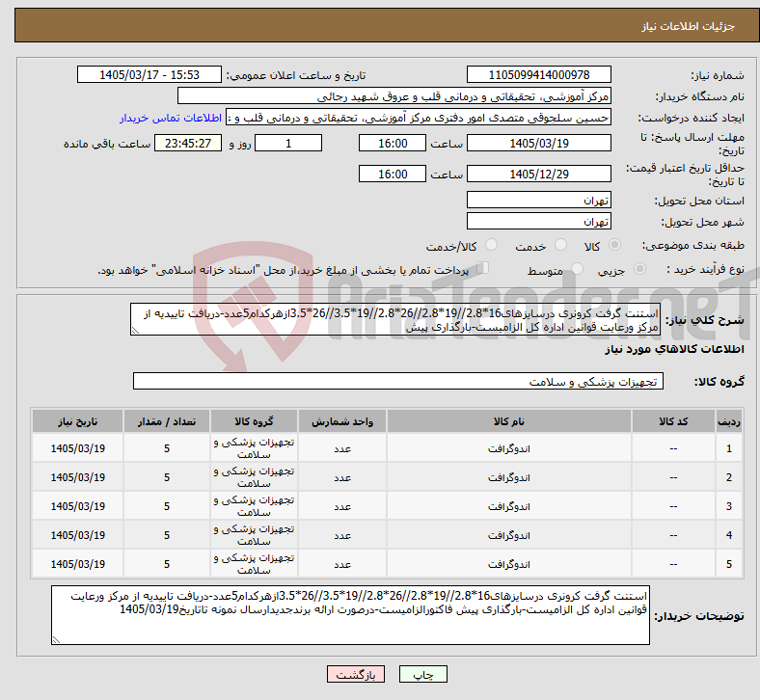
Task: Open buyer contact info link
Action: point(171,118)
